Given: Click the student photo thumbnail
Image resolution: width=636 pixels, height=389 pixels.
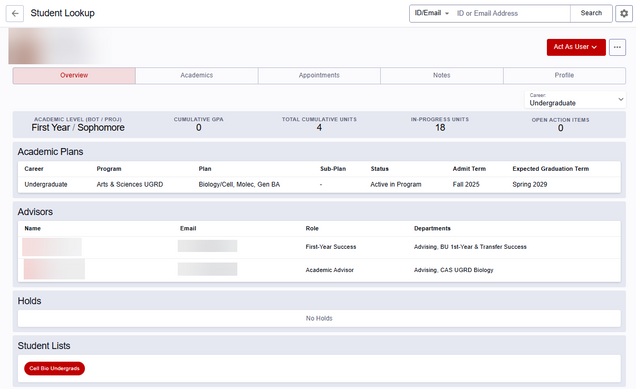Looking at the screenshot, I should pyautogui.click(x=26, y=47).
